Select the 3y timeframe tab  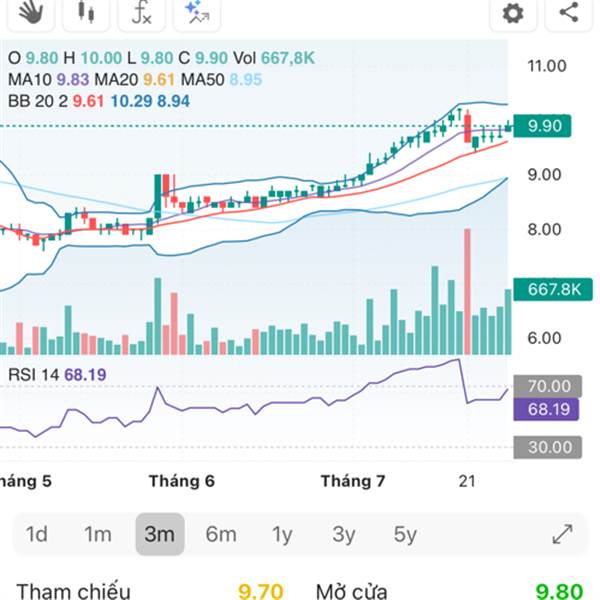(344, 534)
